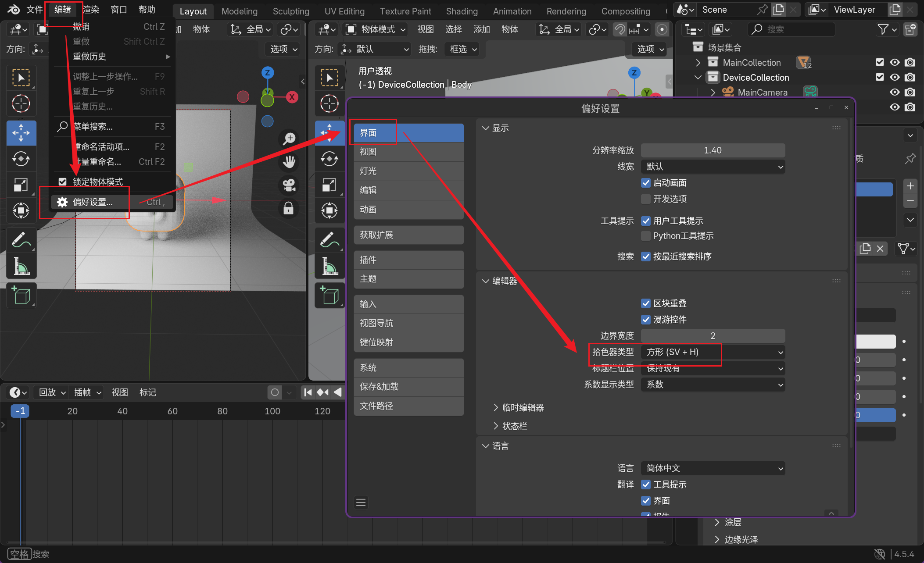Click 偏好设置 in the Edit menu

[x=93, y=202]
